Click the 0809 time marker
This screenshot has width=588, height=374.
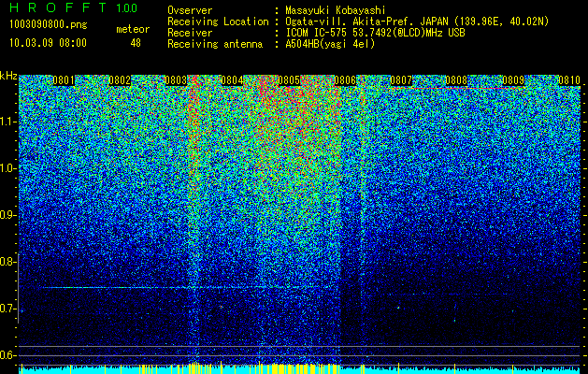513,80
